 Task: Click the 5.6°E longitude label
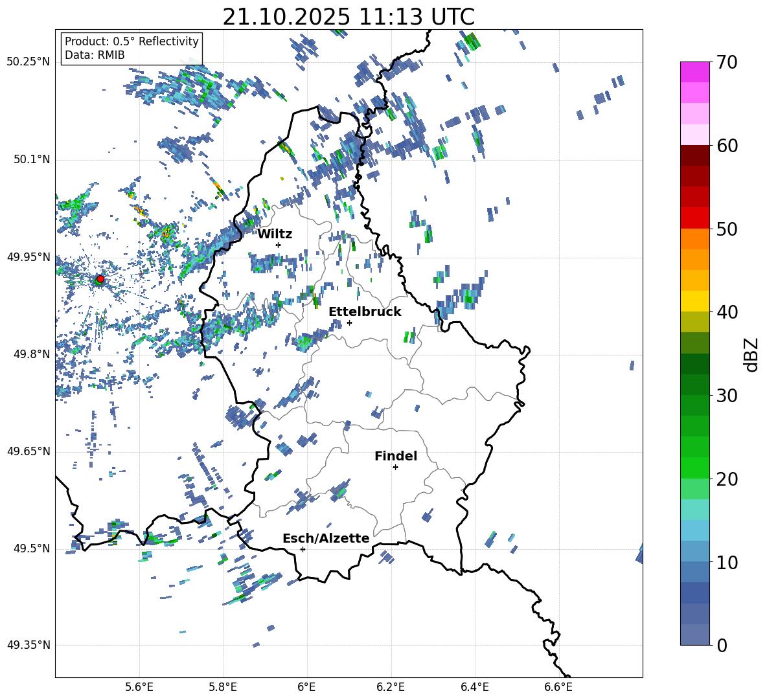[x=139, y=687]
